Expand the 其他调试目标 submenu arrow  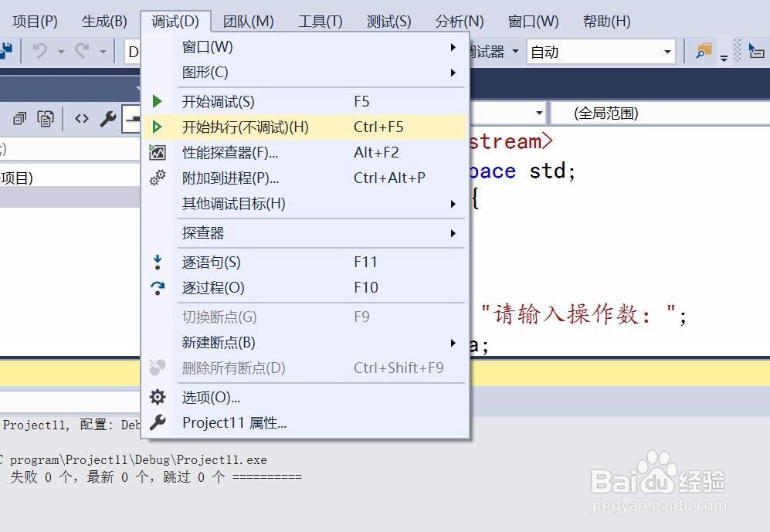(453, 204)
